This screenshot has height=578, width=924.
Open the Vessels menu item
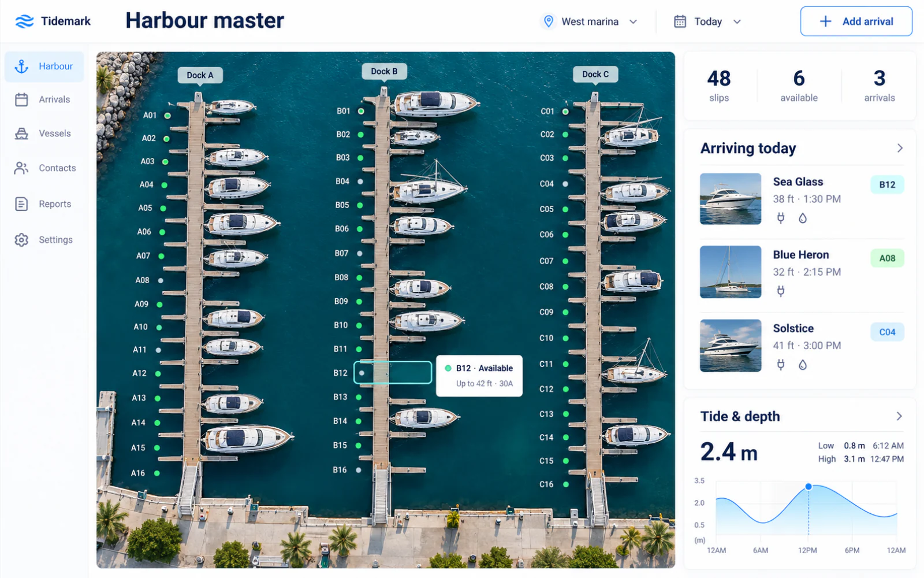44,134
